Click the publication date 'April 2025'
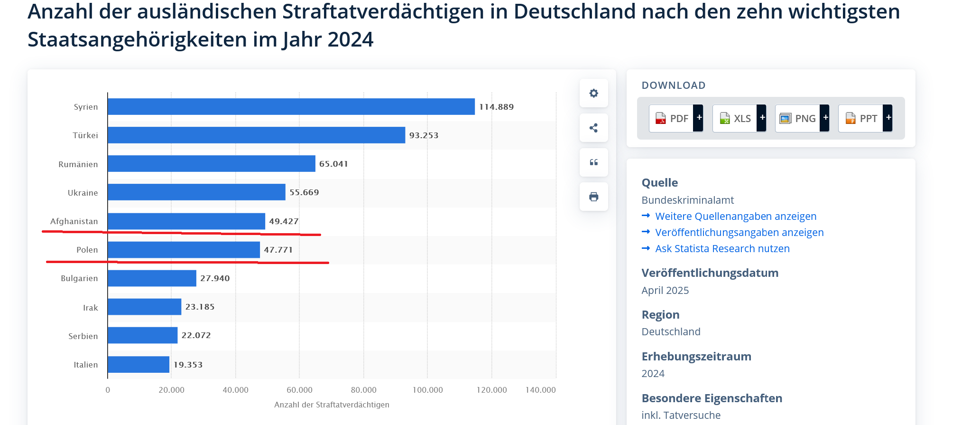 coord(665,291)
